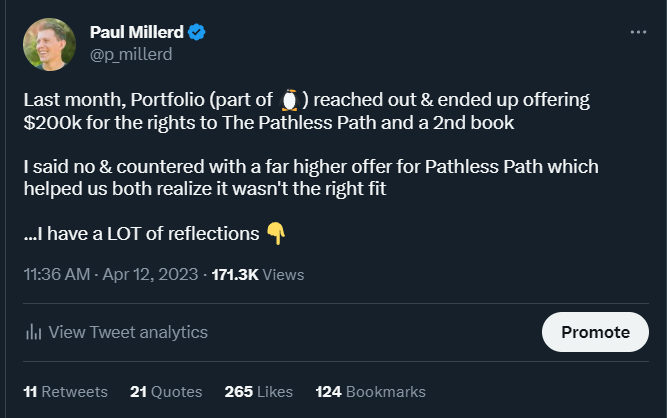Click the 11:36 AM timestamp
The width and height of the screenshot is (667, 418).
[x=59, y=274]
